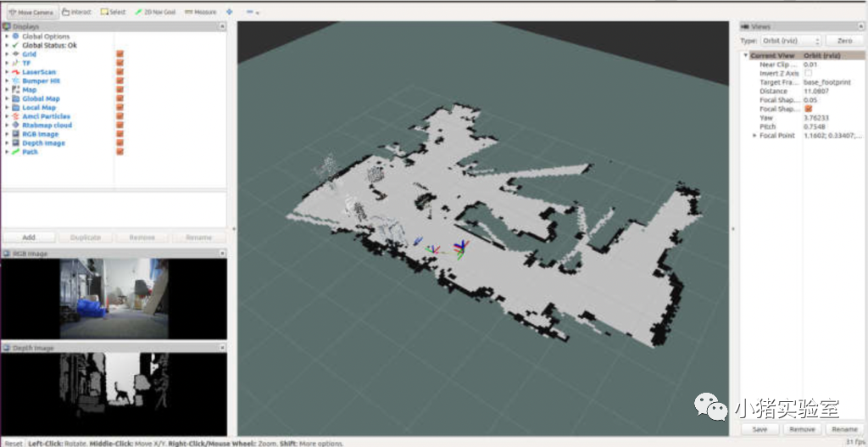
Task: Disable Amcl Particles checkbox
Action: (x=120, y=116)
